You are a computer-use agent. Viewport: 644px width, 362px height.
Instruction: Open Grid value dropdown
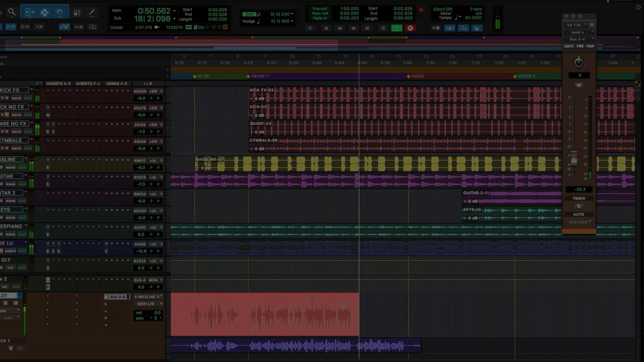pos(292,14)
